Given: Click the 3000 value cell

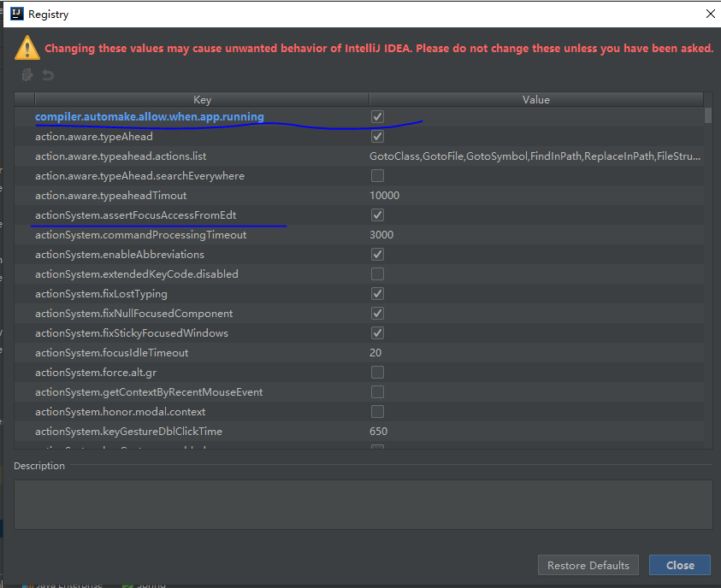Looking at the screenshot, I should pyautogui.click(x=381, y=235).
